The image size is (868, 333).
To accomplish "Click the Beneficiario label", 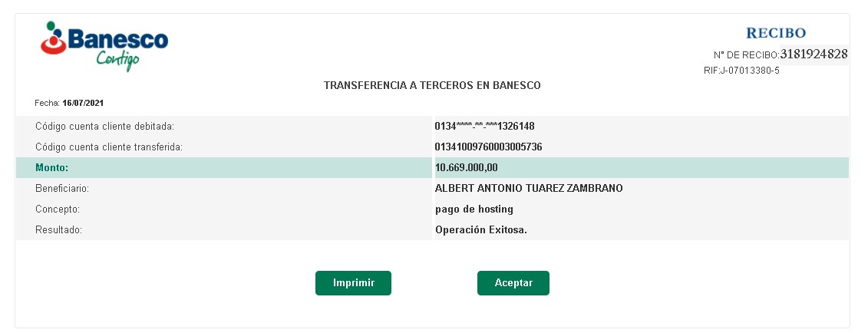I will coord(62,188).
